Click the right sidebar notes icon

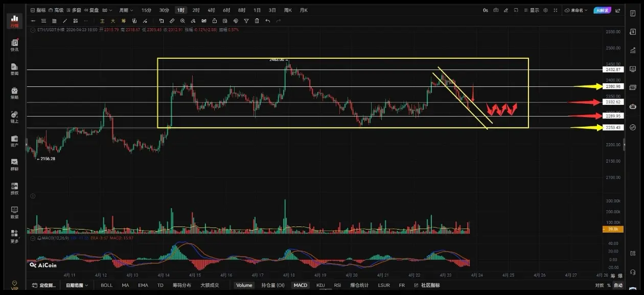click(x=633, y=12)
